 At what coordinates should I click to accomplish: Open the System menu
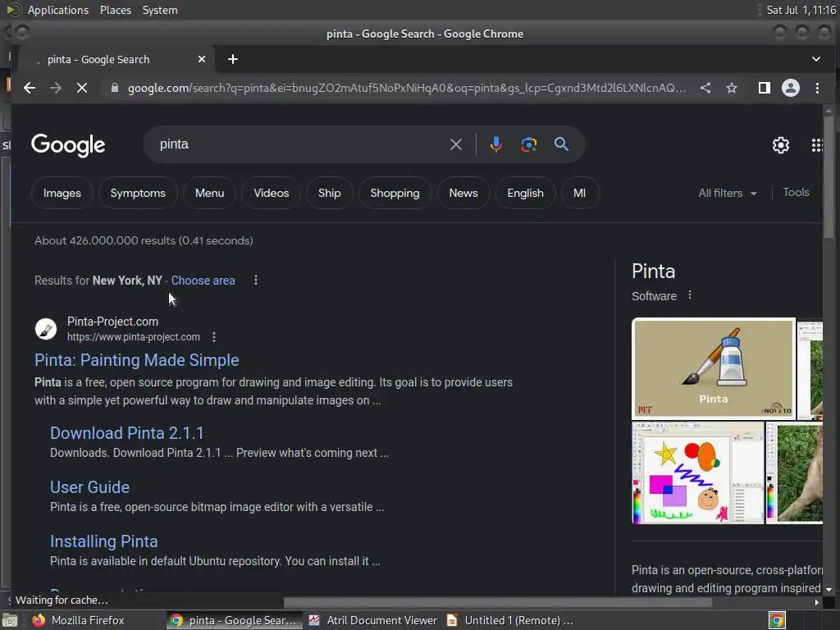click(160, 10)
